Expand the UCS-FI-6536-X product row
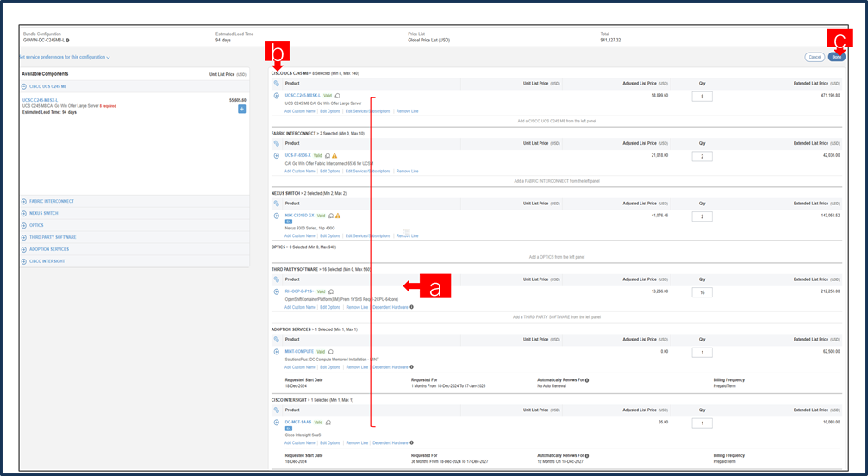The width and height of the screenshot is (868, 476). point(276,155)
